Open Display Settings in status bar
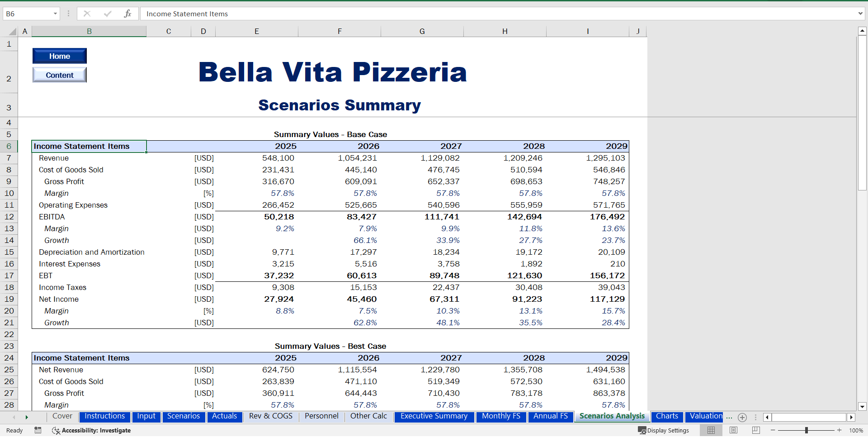This screenshot has width=868, height=437. [663, 430]
